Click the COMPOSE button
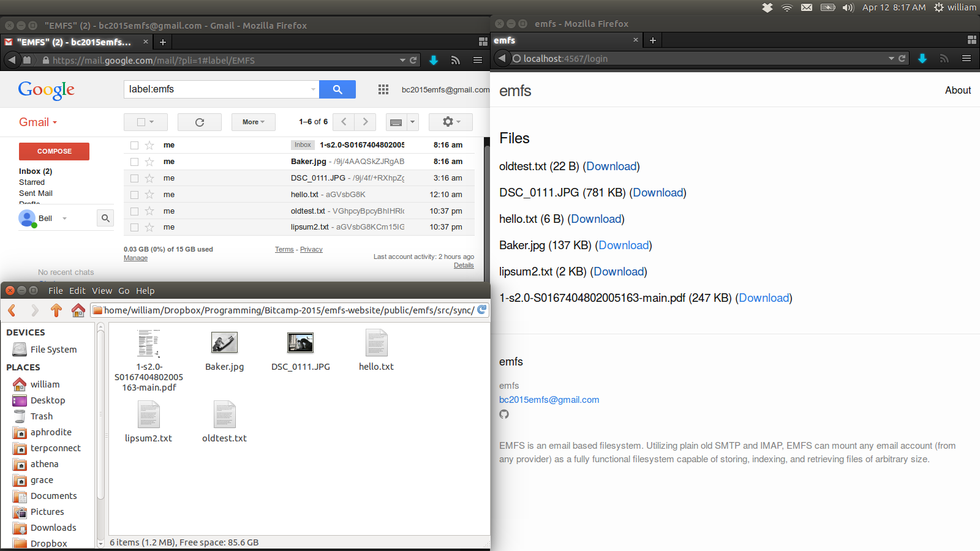 (x=54, y=151)
